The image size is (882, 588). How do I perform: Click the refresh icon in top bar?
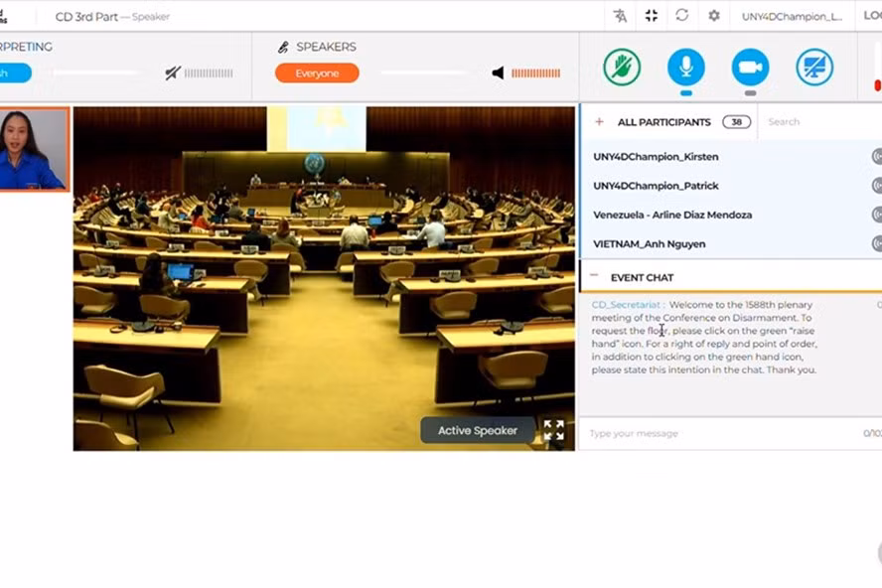point(681,16)
